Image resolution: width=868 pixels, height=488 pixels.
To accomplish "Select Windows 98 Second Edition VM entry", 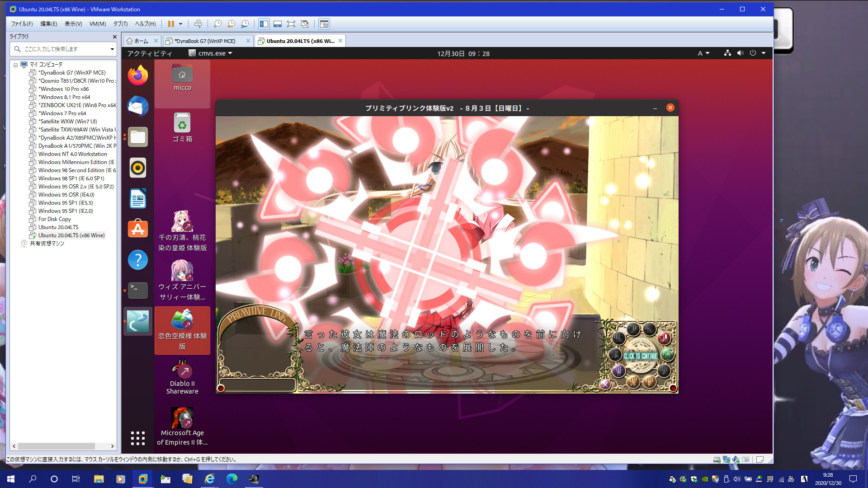I will (x=72, y=170).
